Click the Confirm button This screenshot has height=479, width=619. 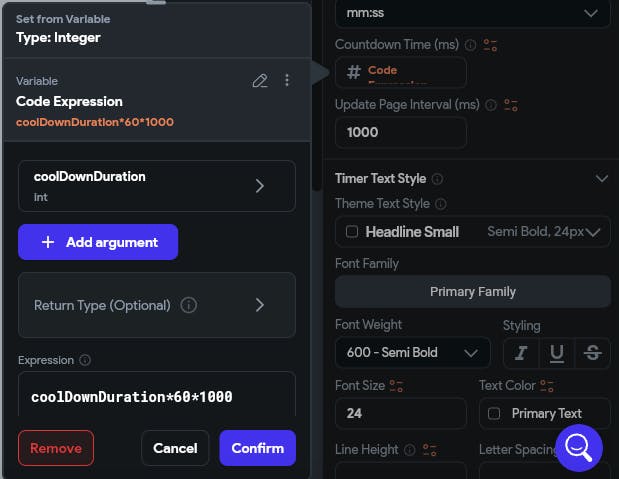(x=257, y=448)
